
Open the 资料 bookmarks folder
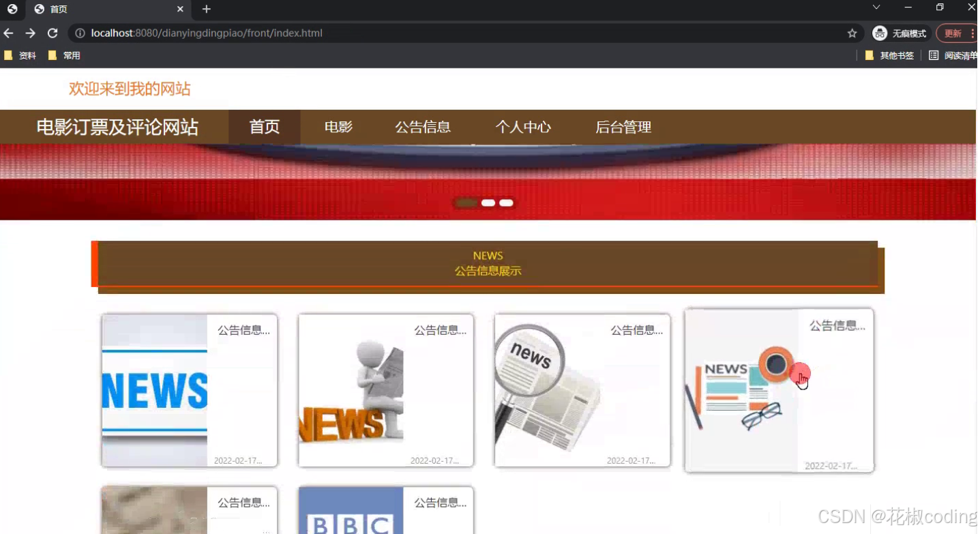click(21, 55)
